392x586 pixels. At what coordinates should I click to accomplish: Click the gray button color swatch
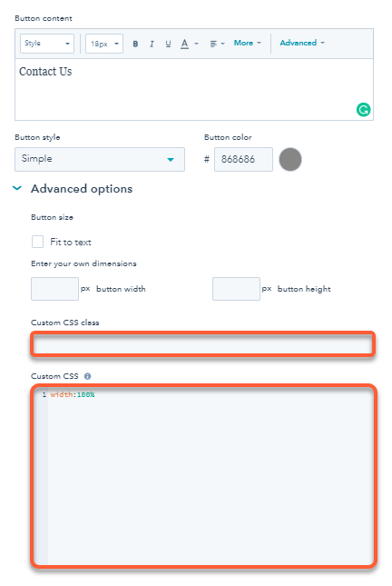(290, 159)
